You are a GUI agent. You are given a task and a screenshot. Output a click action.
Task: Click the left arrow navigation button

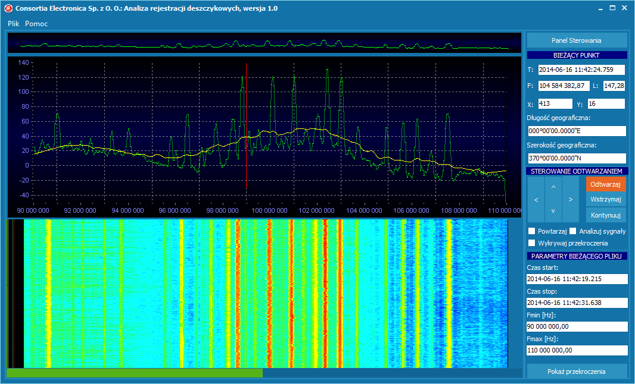click(536, 200)
